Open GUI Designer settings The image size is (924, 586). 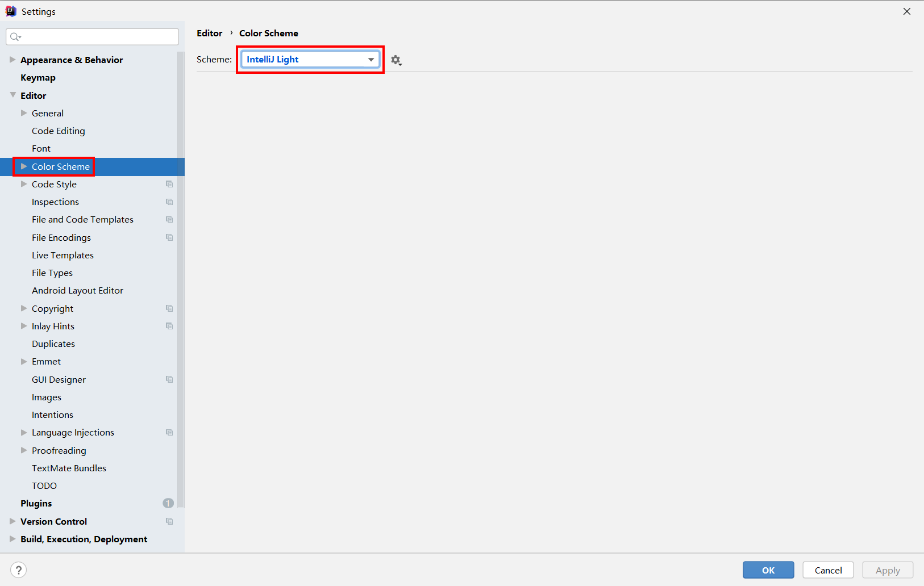click(x=59, y=379)
